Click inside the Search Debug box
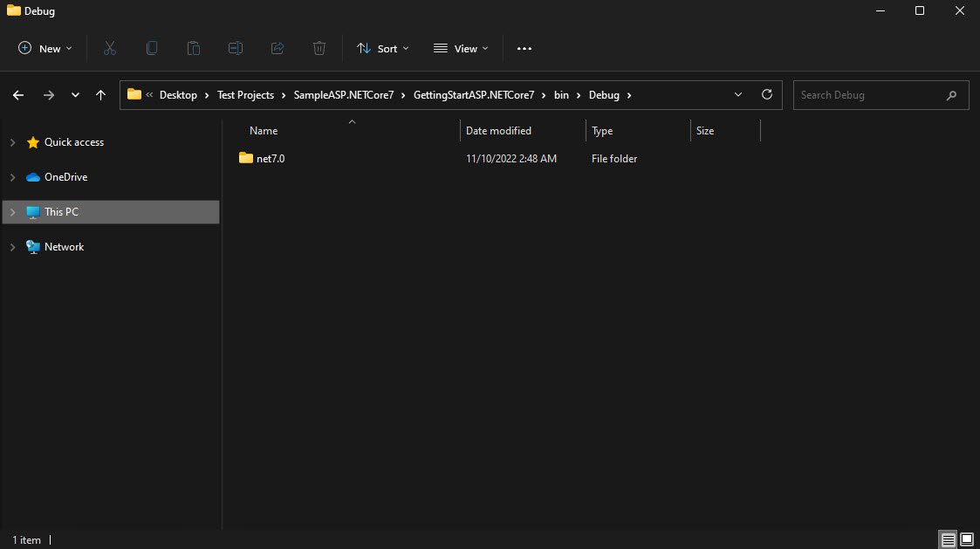980x549 pixels. [x=873, y=94]
